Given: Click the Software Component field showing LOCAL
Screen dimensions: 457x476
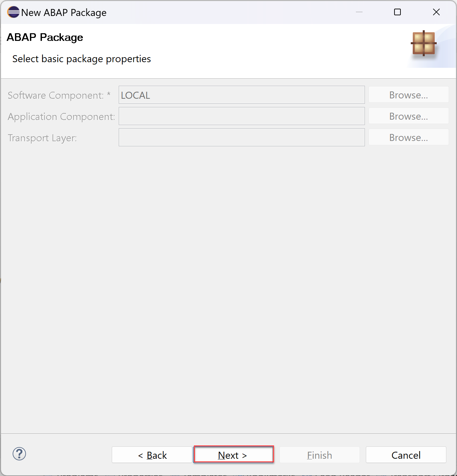Looking at the screenshot, I should click(x=241, y=95).
